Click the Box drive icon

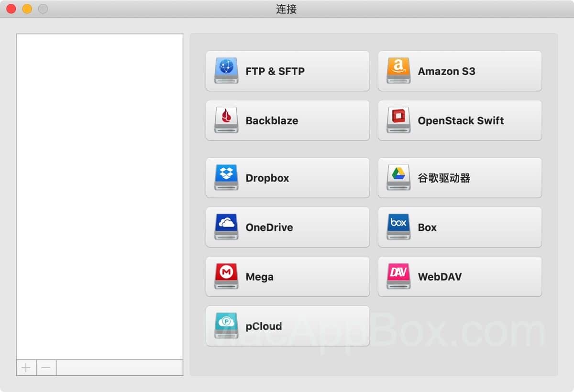click(x=398, y=227)
